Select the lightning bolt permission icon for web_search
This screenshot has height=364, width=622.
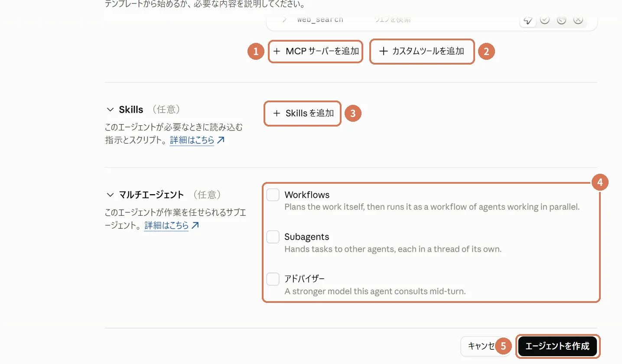point(528,19)
